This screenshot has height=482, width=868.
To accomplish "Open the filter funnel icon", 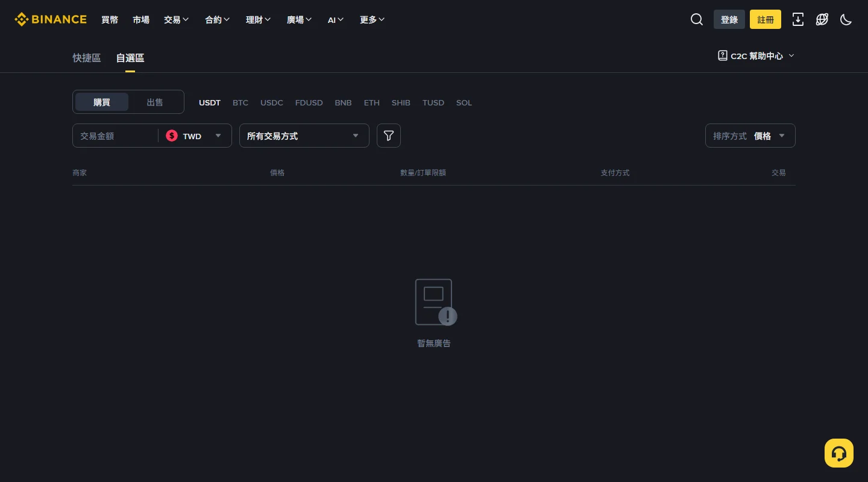I will [389, 136].
